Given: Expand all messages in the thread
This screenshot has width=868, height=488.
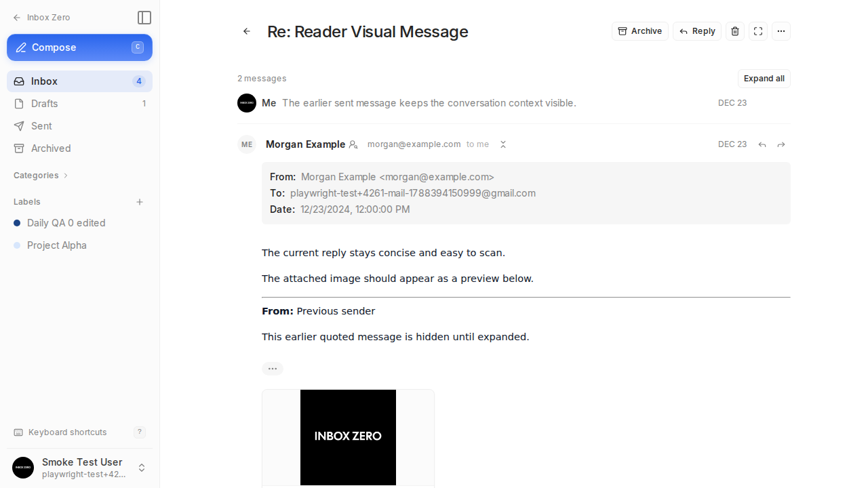Looking at the screenshot, I should click(764, 79).
